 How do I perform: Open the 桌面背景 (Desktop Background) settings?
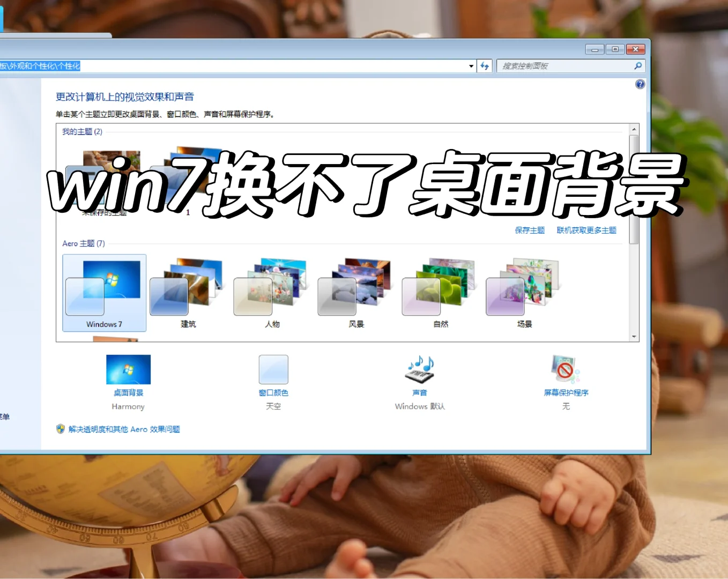128,370
